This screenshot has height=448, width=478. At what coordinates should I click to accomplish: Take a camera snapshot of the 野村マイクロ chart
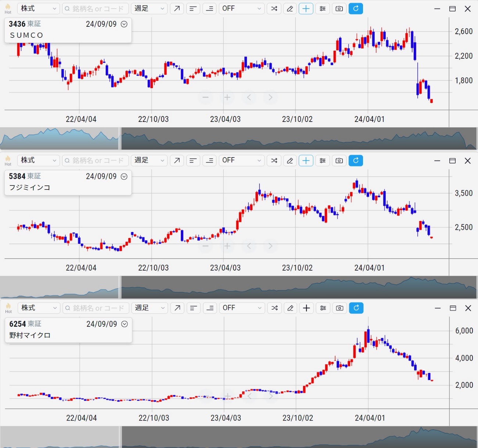coord(339,308)
